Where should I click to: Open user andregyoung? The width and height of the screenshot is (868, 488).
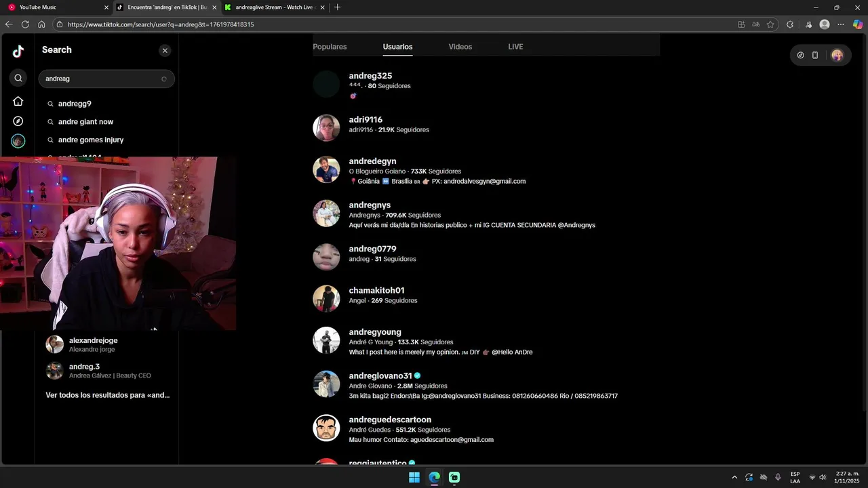pyautogui.click(x=375, y=332)
